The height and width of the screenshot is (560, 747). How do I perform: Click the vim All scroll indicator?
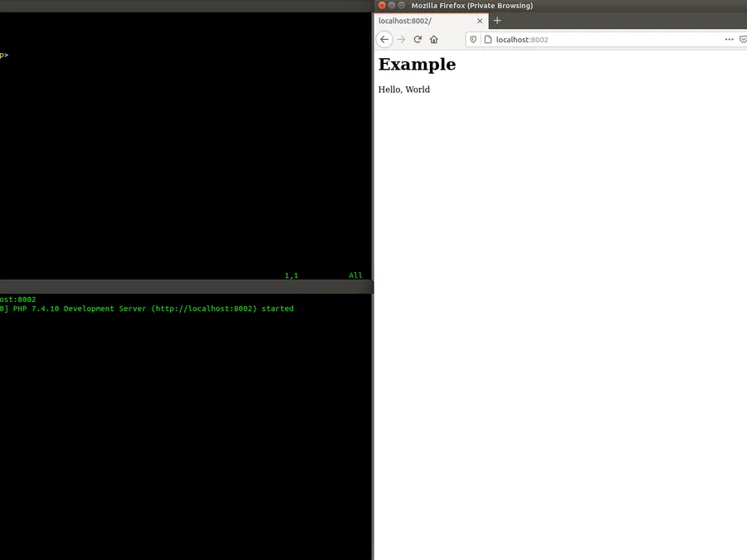tap(355, 275)
